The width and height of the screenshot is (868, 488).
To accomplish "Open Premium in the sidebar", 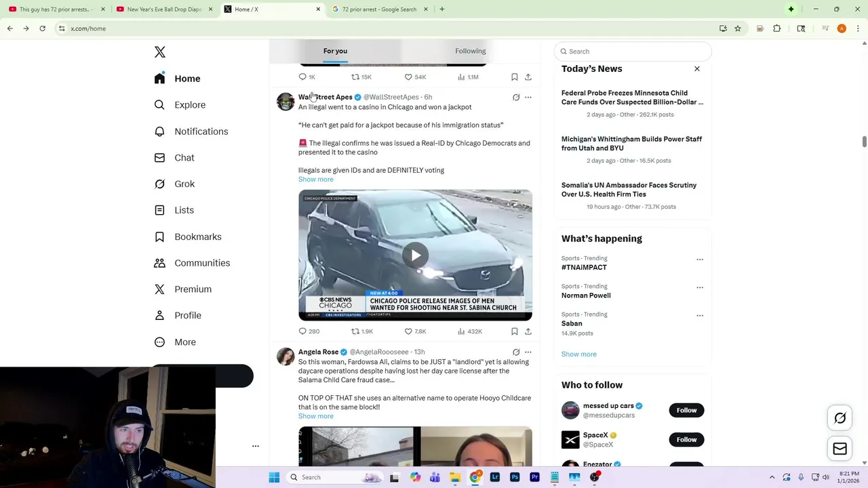I will (183, 289).
